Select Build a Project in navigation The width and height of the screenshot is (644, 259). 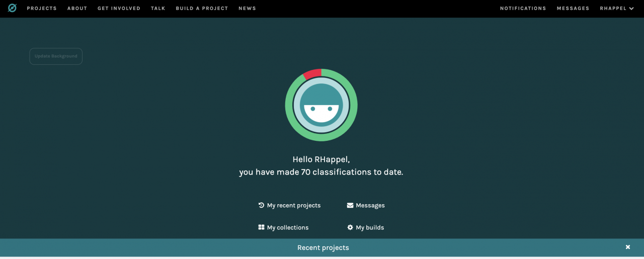click(x=202, y=9)
